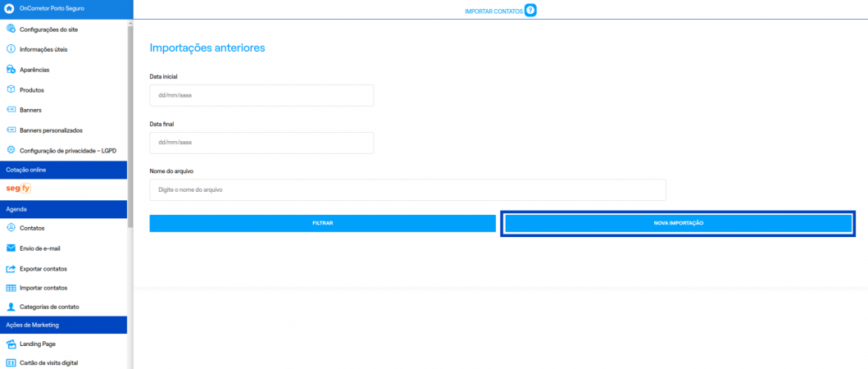Open the help question mark icon
Viewport: 868px width, 369px height.
coord(530,11)
